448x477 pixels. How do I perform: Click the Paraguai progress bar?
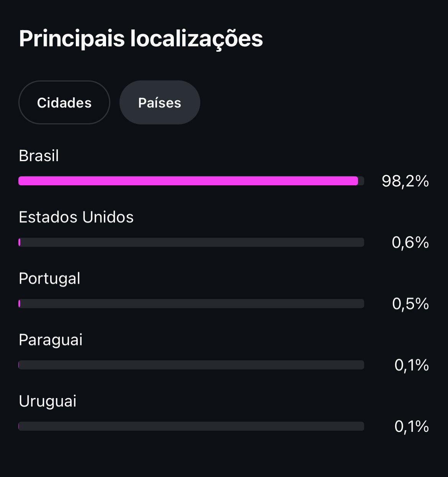191,365
